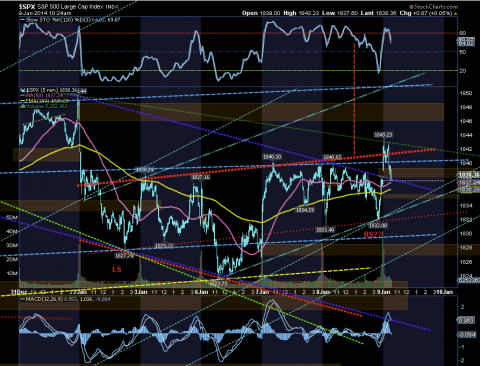Click the 0.953 MACD value tag
Viewport: 480px width, 366px height.
466,321
